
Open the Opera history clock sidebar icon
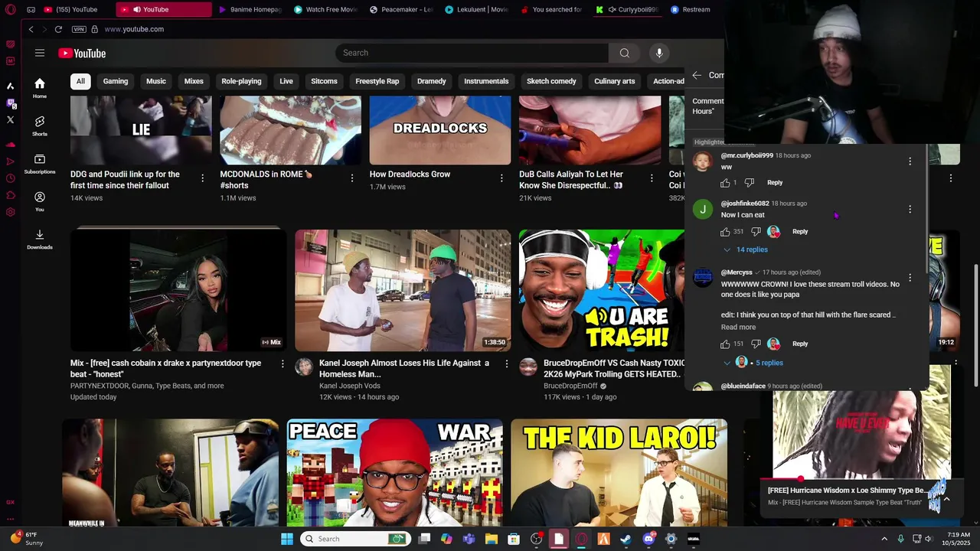click(11, 178)
